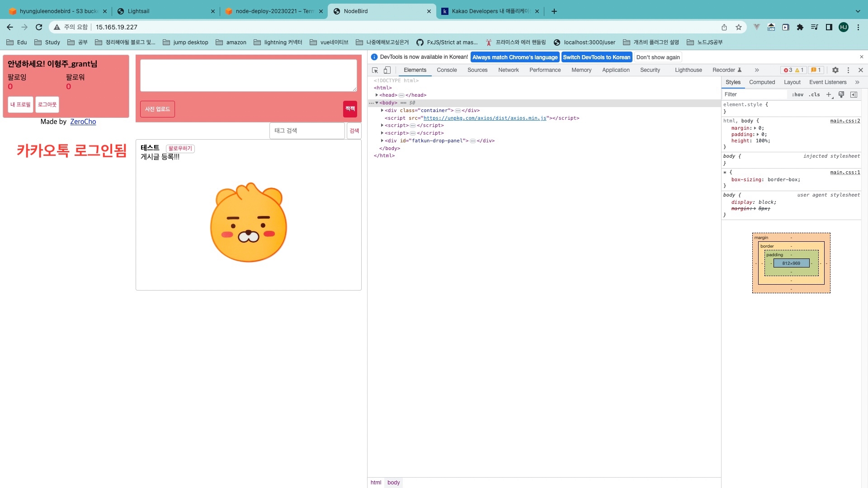Switch to the Console tab
The height and width of the screenshot is (488, 868).
(x=447, y=70)
